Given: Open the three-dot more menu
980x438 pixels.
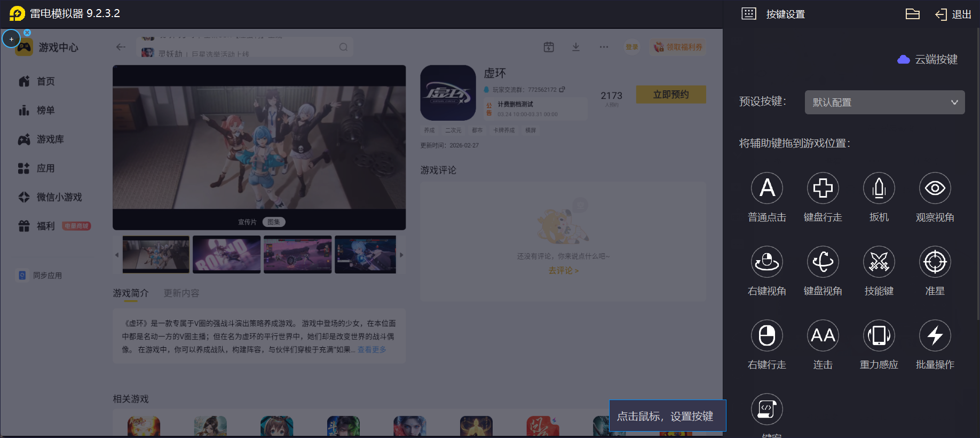Looking at the screenshot, I should 604,47.
